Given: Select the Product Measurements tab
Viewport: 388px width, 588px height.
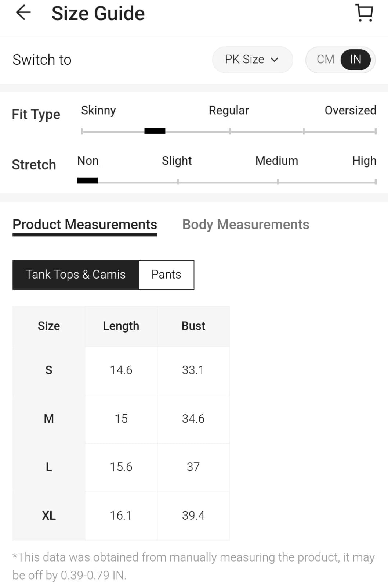Looking at the screenshot, I should click(x=85, y=225).
